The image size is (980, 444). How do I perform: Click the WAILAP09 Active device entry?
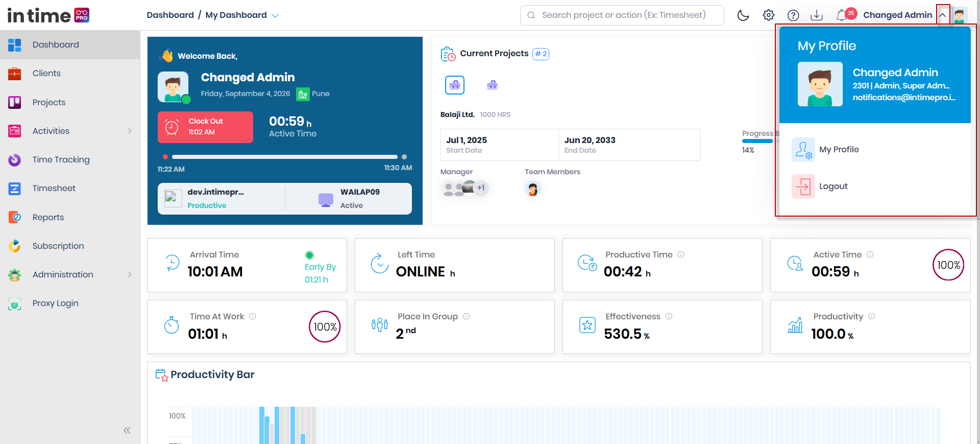coord(349,199)
